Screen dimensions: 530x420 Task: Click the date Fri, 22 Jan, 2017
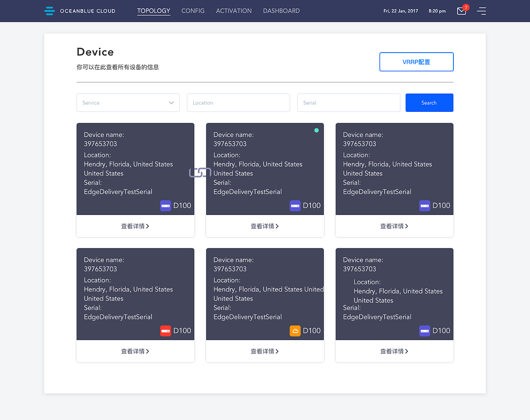click(x=401, y=11)
